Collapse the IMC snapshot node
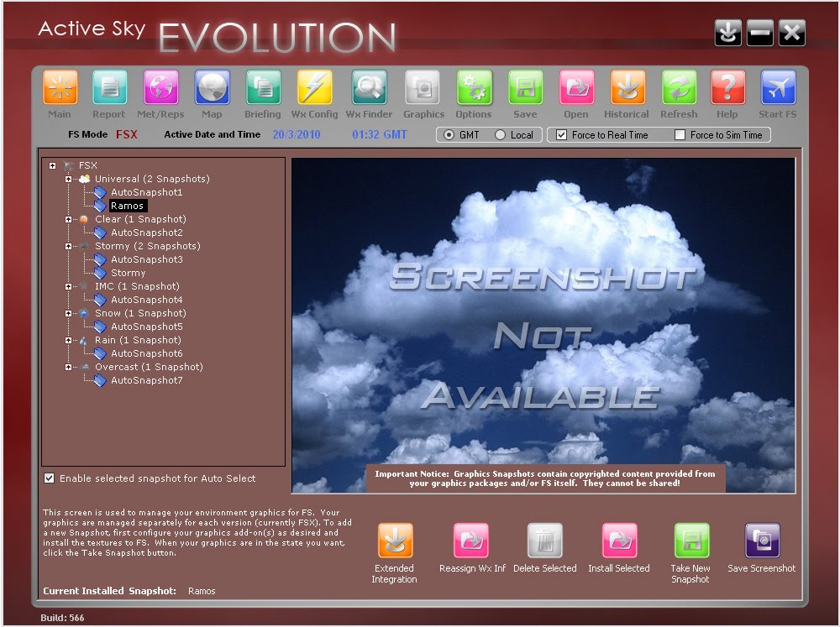 click(68, 286)
